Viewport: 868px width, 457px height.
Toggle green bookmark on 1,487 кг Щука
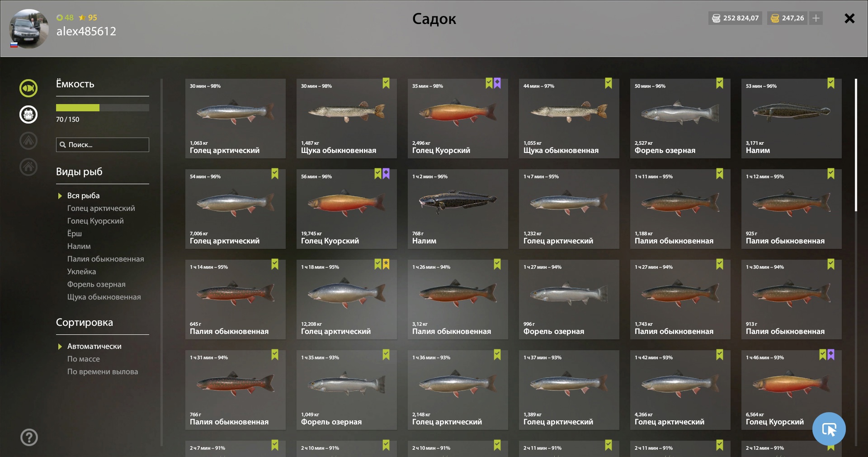386,83
